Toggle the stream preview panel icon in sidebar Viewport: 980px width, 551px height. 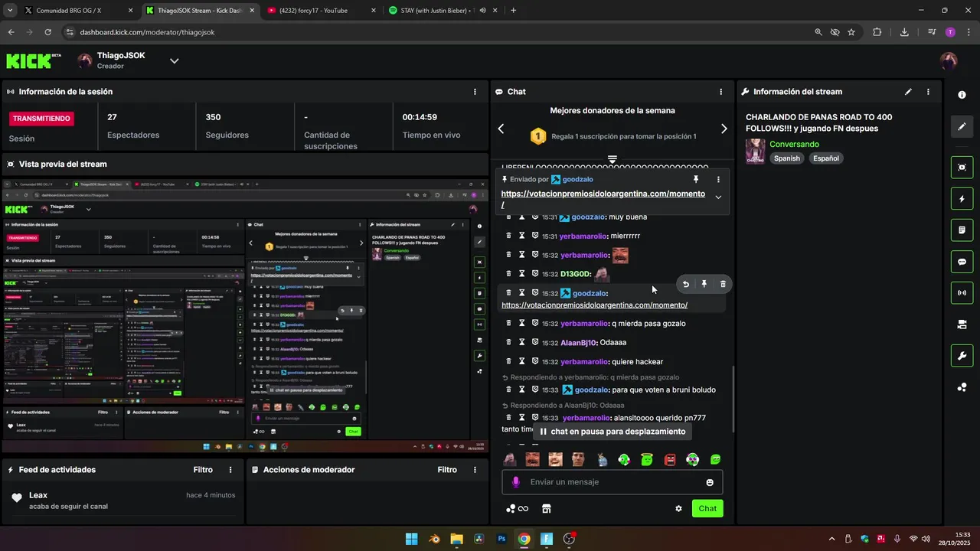[962, 167]
